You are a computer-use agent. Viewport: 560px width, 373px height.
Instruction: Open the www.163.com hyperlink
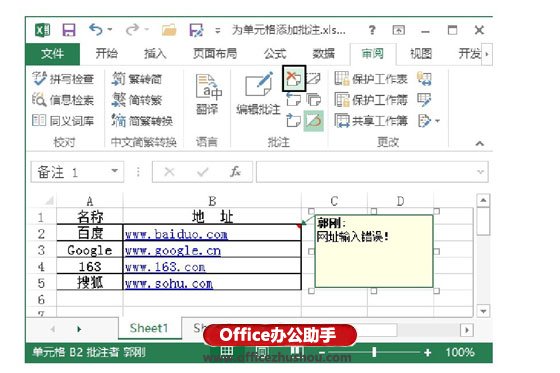click(165, 267)
